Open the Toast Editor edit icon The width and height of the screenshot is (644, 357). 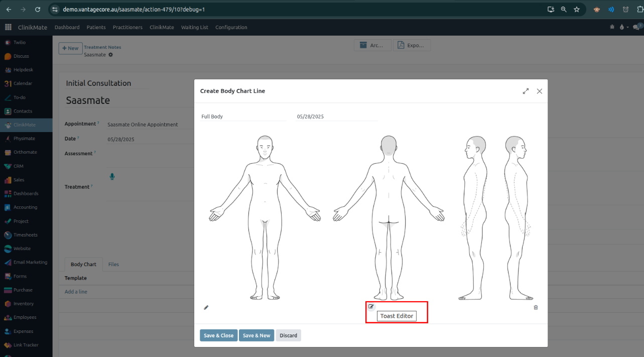pos(371,307)
